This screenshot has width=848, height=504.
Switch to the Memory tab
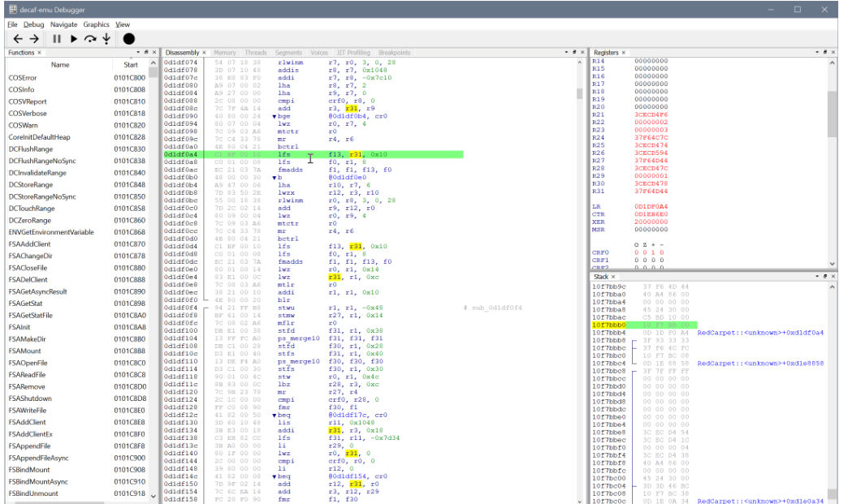coord(224,53)
